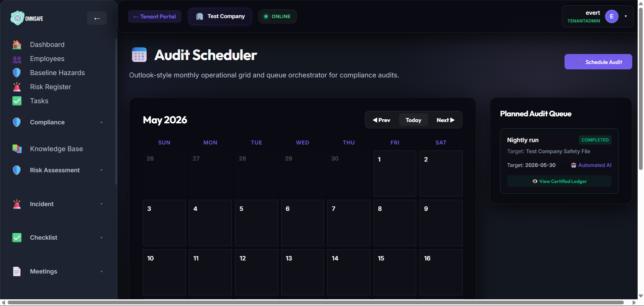Select May 13 calendar cell
This screenshot has height=306, width=644.
pyautogui.click(x=303, y=272)
